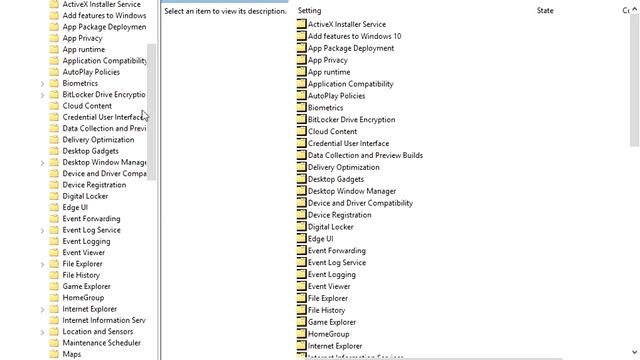The image size is (640, 360).
Task: Click the BitLocker Drive Encryption folder icon in the Setting list
Action: click(x=301, y=119)
